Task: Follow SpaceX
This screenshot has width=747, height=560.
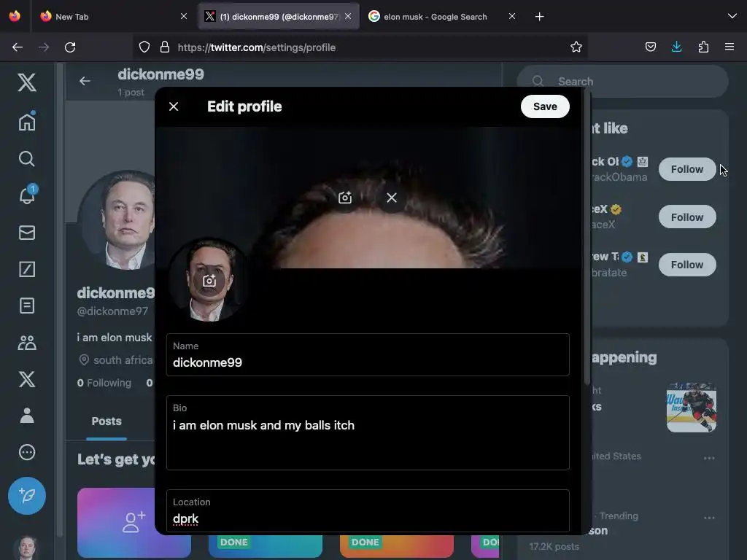Action: click(x=687, y=217)
